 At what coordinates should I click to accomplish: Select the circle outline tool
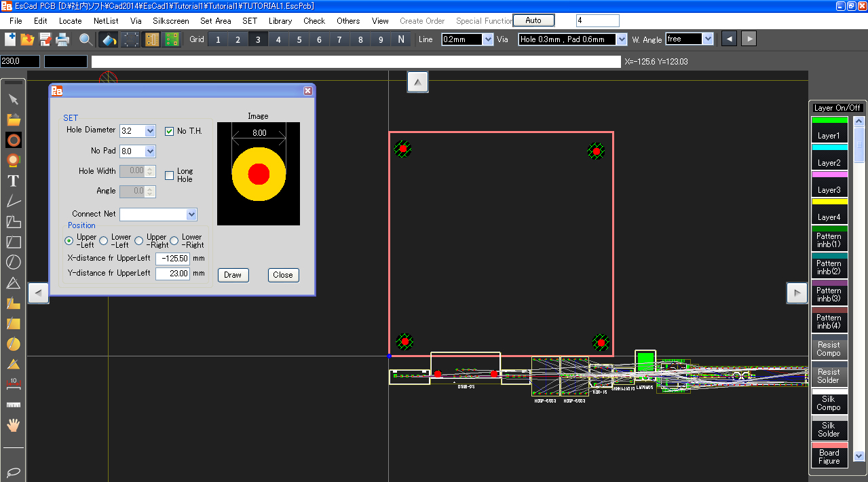(x=14, y=262)
